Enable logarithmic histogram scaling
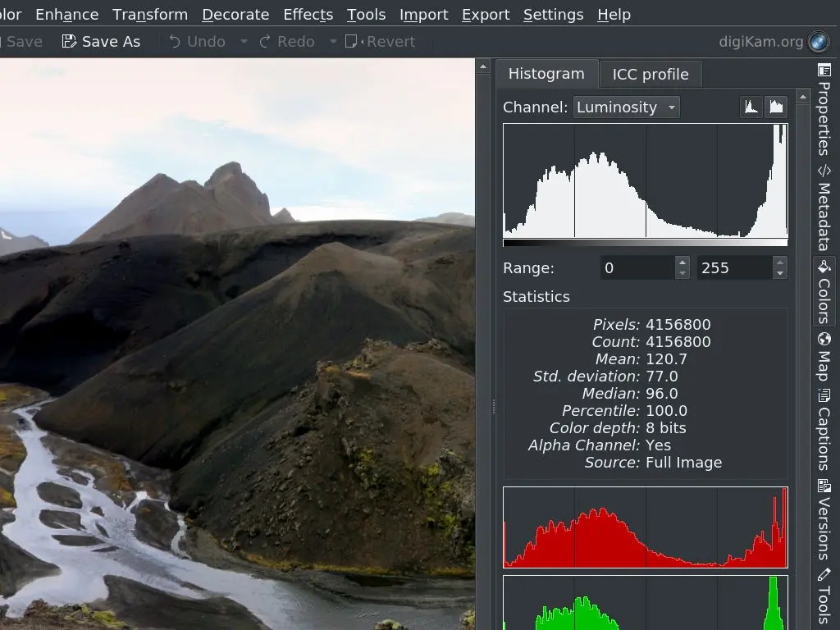This screenshot has height=630, width=840. (775, 106)
